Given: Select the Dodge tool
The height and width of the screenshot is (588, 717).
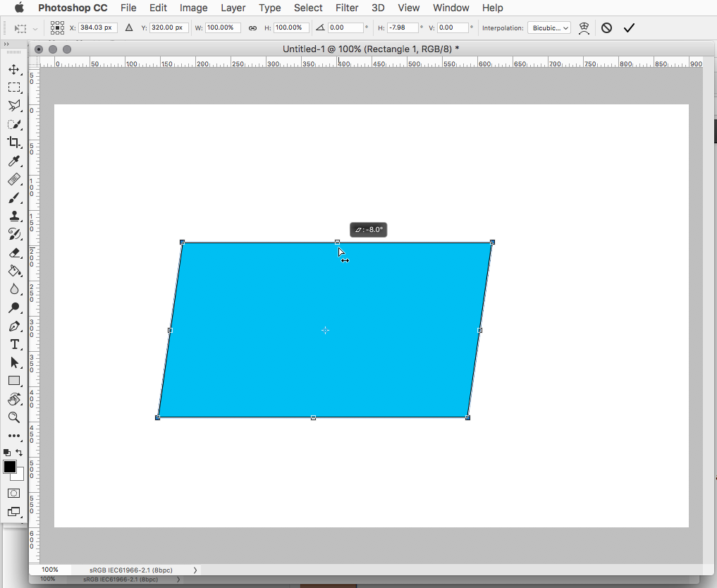Looking at the screenshot, I should (x=13, y=307).
